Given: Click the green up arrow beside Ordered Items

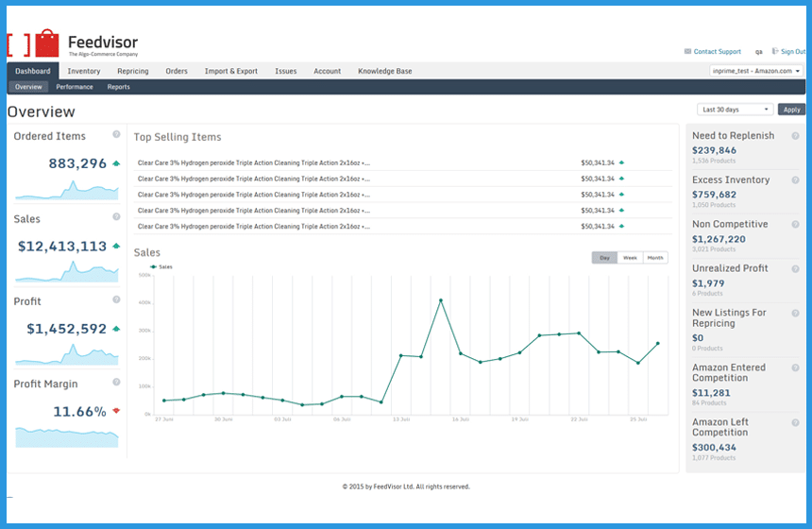Looking at the screenshot, I should (116, 163).
